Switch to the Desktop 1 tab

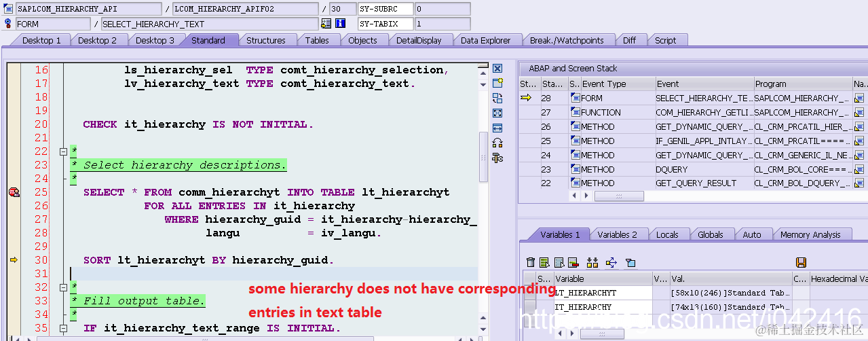click(41, 40)
